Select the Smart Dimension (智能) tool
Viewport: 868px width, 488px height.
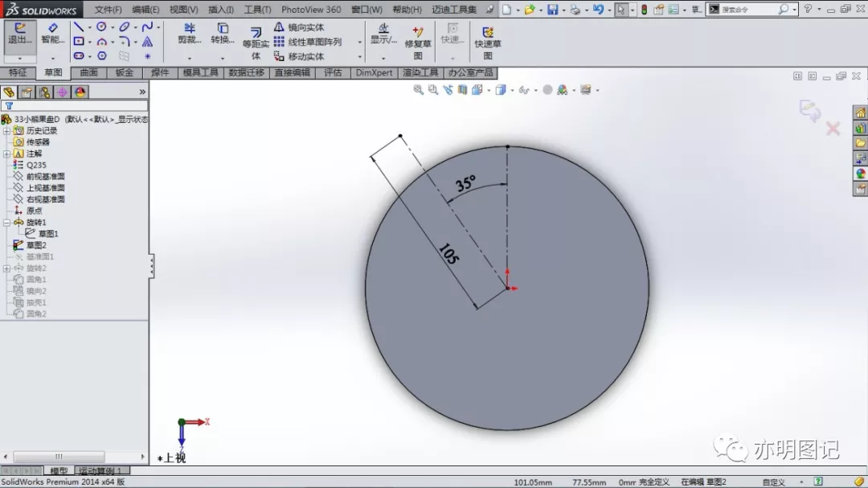tap(52, 35)
